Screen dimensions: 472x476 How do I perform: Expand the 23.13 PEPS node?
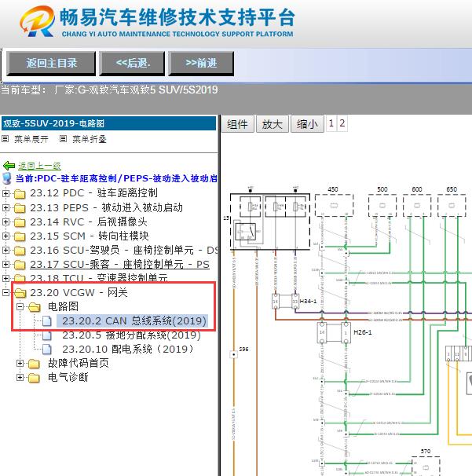pyautogui.click(x=5, y=207)
